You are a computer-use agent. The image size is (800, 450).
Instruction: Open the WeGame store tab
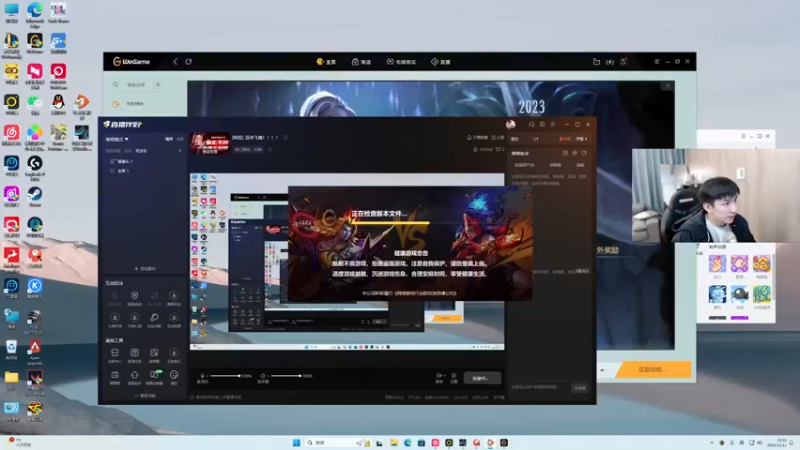pos(361,62)
